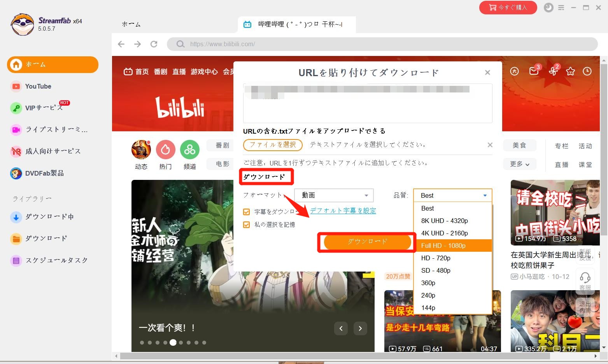Select Best in the quality list
Viewport: 608px width, 364px height.
coord(453,208)
